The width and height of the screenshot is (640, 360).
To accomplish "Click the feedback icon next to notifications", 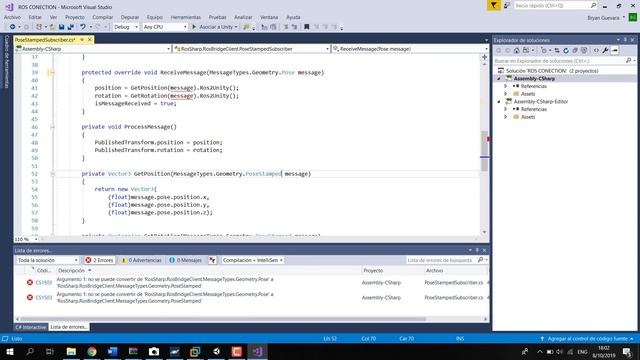I will (x=507, y=5).
